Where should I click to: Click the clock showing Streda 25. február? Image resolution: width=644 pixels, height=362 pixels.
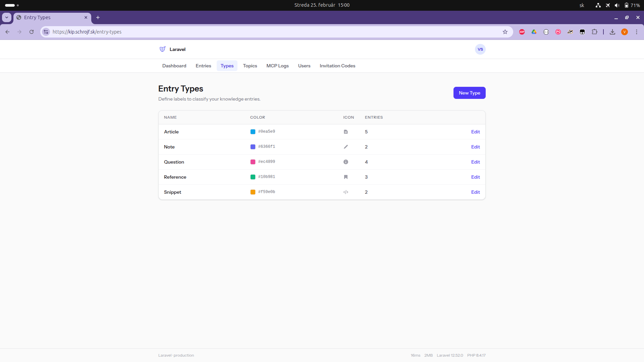click(322, 5)
